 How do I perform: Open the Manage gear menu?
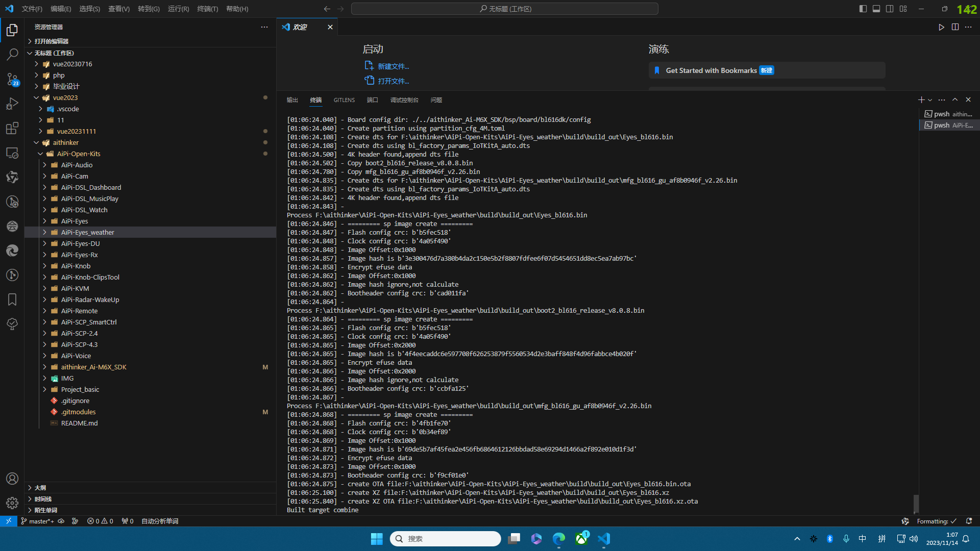(12, 503)
